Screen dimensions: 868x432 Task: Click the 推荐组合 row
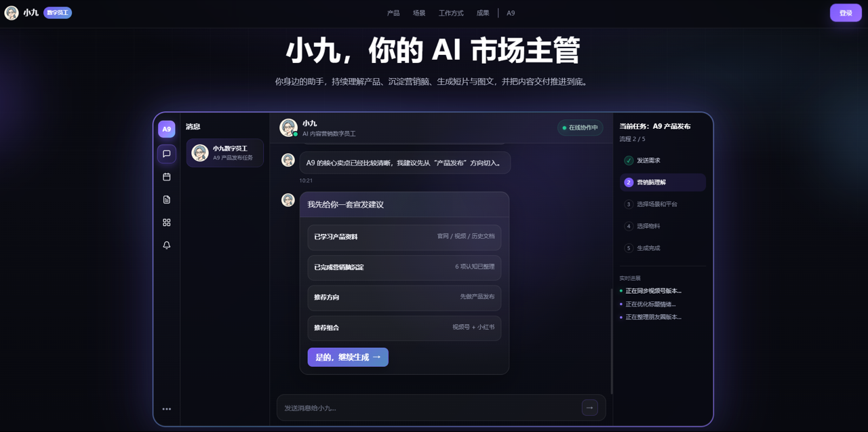404,328
